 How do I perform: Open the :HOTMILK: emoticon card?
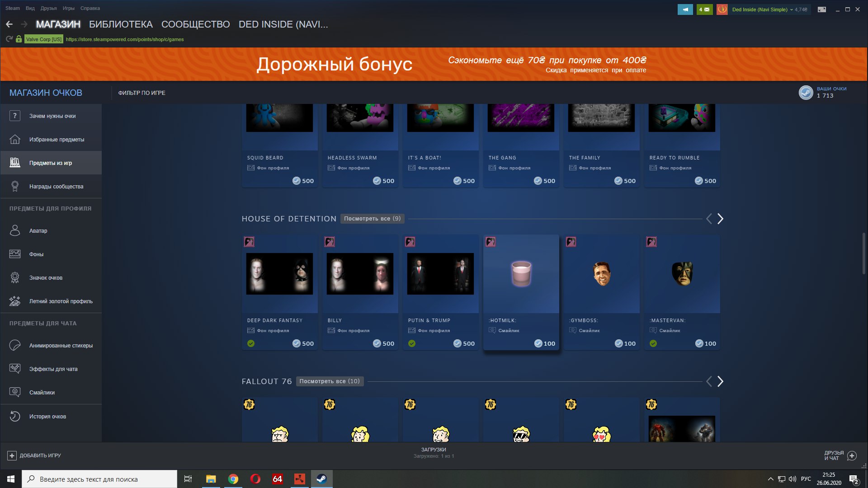coord(521,292)
